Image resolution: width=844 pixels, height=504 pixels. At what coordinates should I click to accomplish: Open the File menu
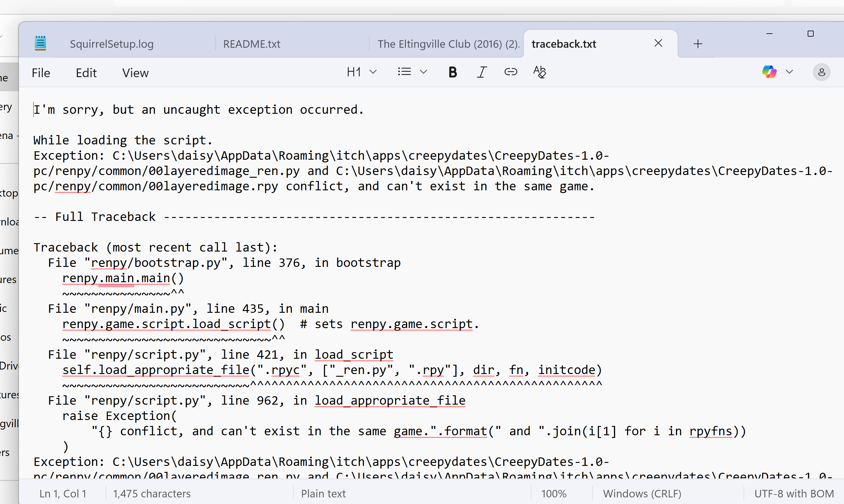point(41,73)
